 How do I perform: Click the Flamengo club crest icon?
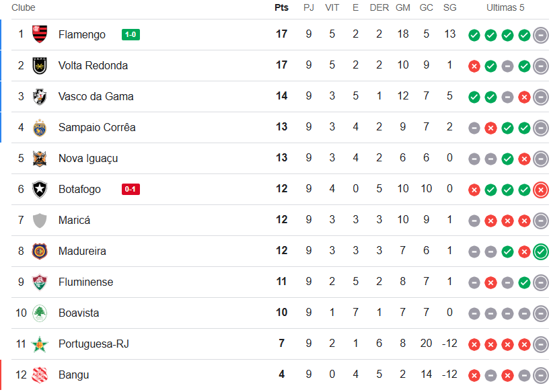tap(40, 34)
